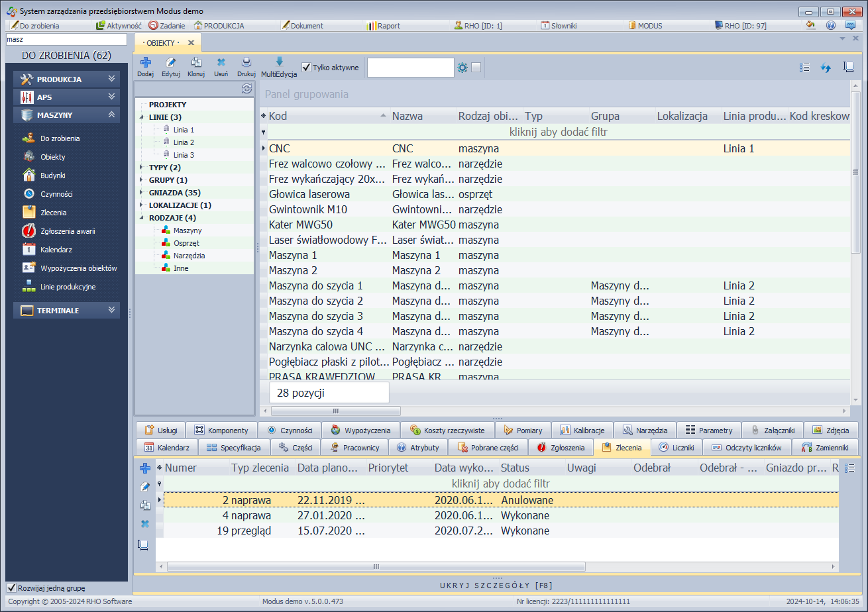Uncheck the Tylko aktywne checkbox

(306, 67)
